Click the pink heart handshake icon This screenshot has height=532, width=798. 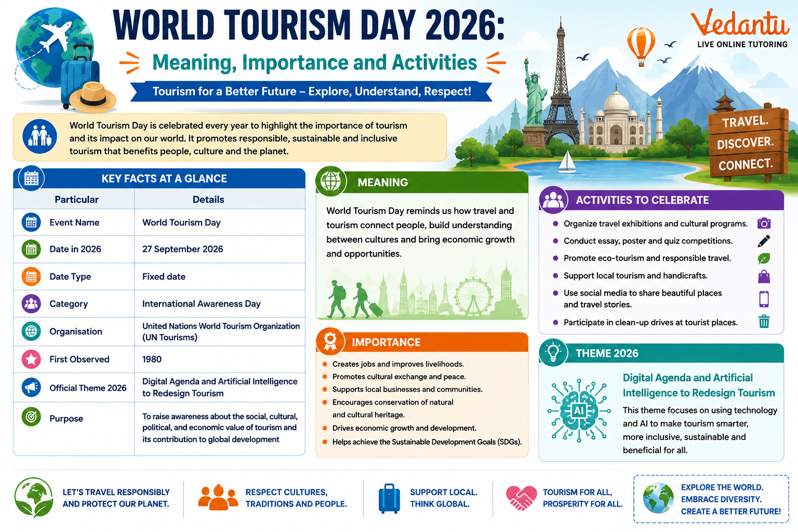521,498
